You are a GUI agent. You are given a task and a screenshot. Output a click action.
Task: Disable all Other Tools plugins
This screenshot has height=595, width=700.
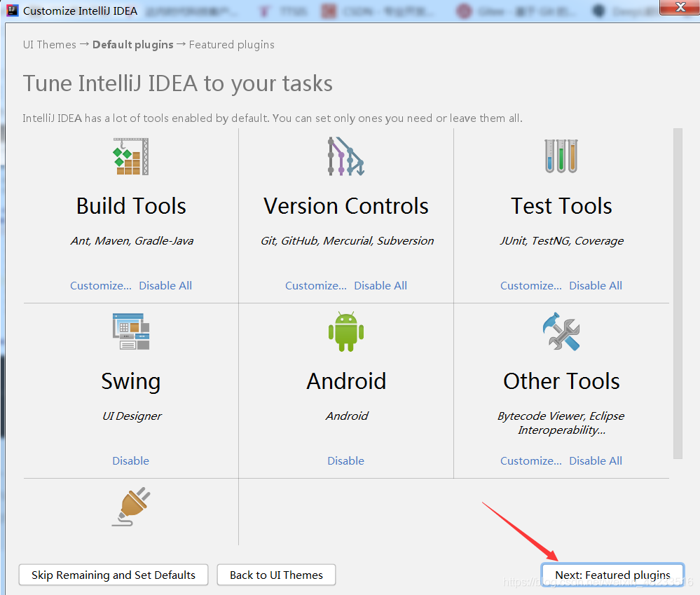tap(596, 460)
